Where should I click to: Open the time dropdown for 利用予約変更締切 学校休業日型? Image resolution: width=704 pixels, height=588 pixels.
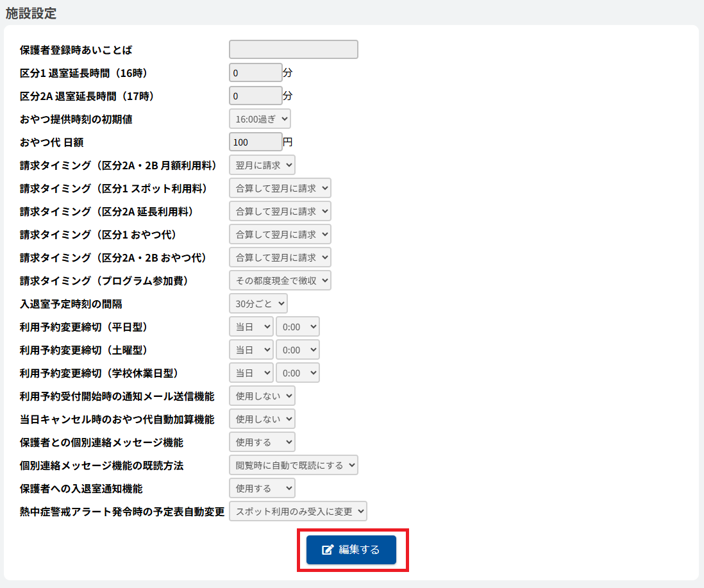(298, 373)
